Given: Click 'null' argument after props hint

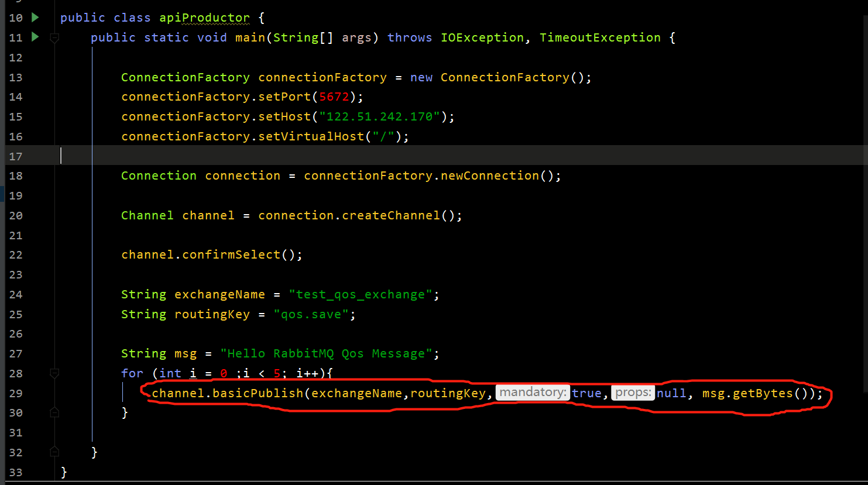Looking at the screenshot, I should 671,393.
